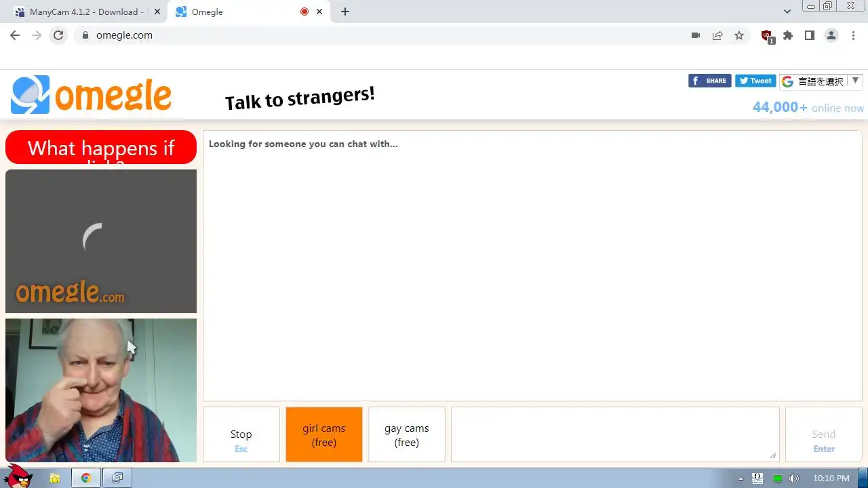
Task: Open the screen recorder taskbar icon
Action: 117,478
